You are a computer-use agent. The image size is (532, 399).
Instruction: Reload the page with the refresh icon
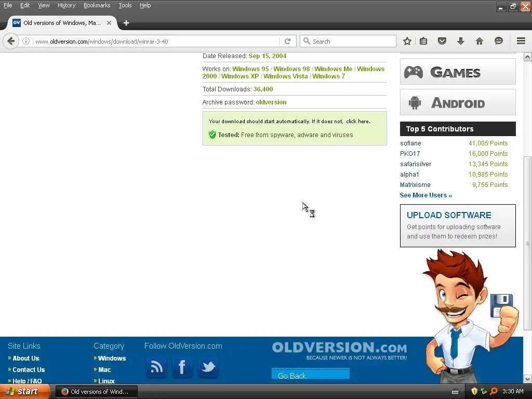[287, 42]
